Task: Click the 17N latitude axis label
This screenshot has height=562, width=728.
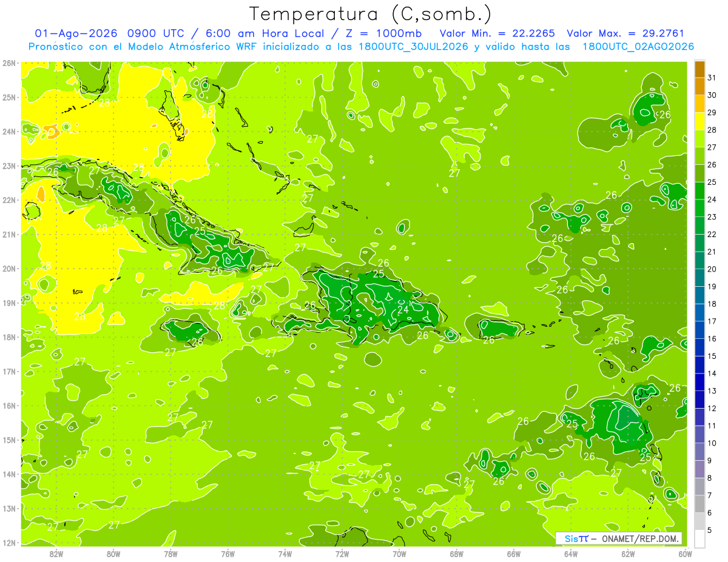Action: [9, 371]
